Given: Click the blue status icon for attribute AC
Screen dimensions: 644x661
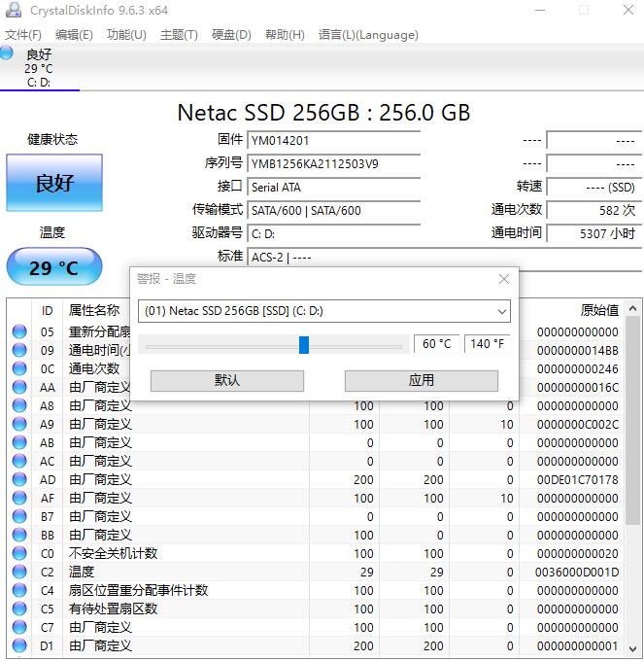Looking at the screenshot, I should (x=19, y=461).
